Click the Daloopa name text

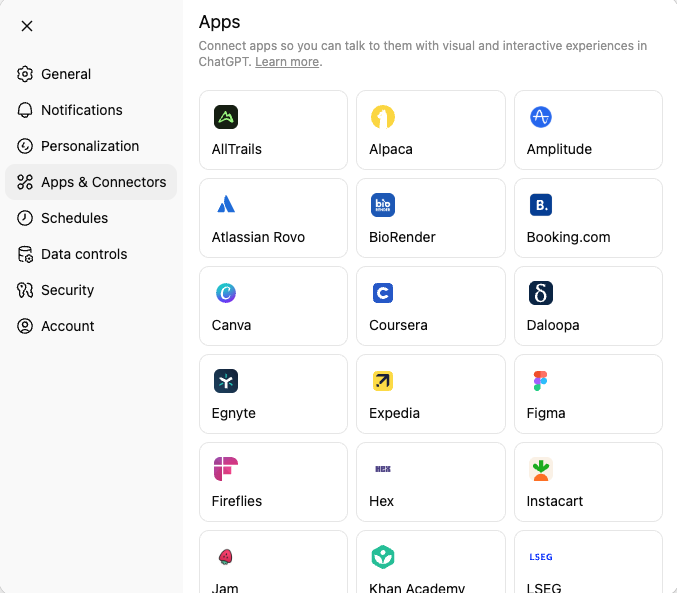(553, 325)
